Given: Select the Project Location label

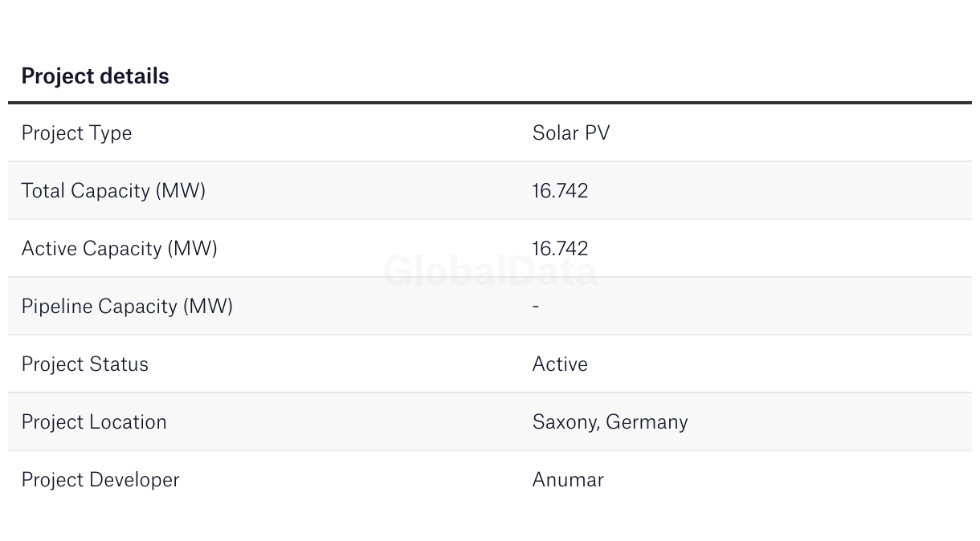Looking at the screenshot, I should pos(94,421).
